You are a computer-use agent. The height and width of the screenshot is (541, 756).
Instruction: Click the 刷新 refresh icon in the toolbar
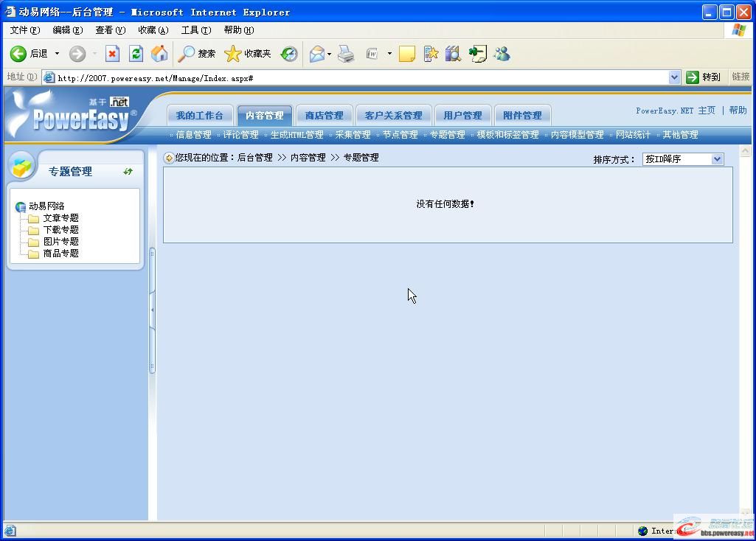tap(136, 53)
